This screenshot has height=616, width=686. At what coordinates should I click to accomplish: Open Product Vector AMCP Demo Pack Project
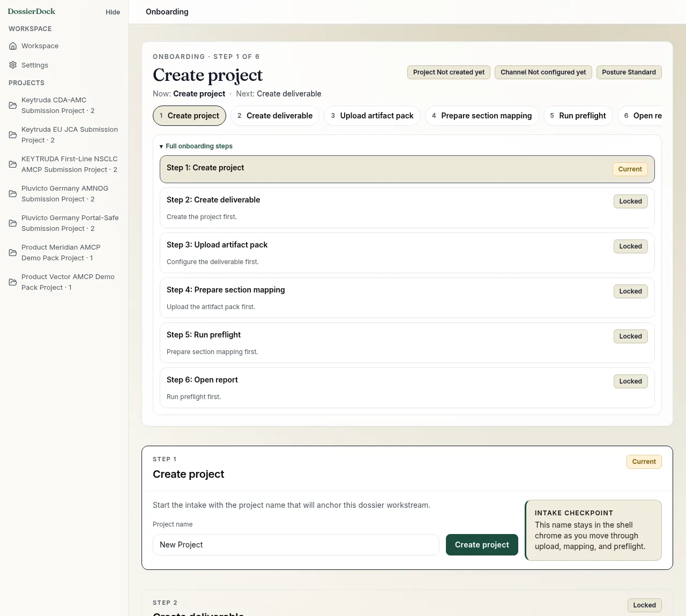click(64, 282)
